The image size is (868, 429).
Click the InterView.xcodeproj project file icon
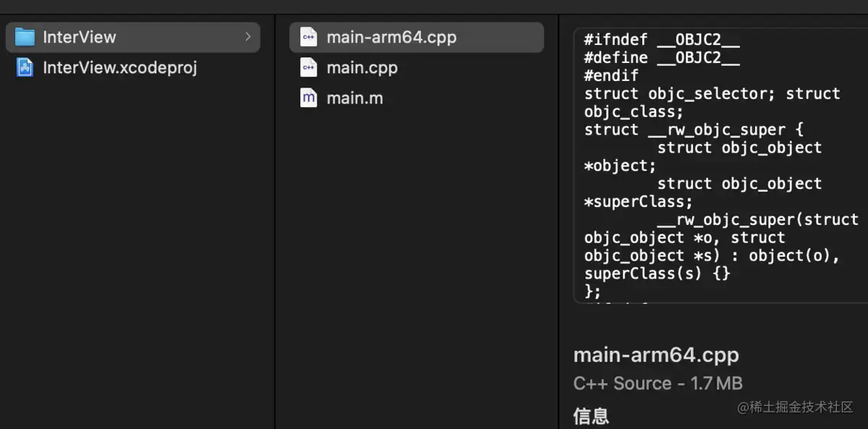click(25, 67)
